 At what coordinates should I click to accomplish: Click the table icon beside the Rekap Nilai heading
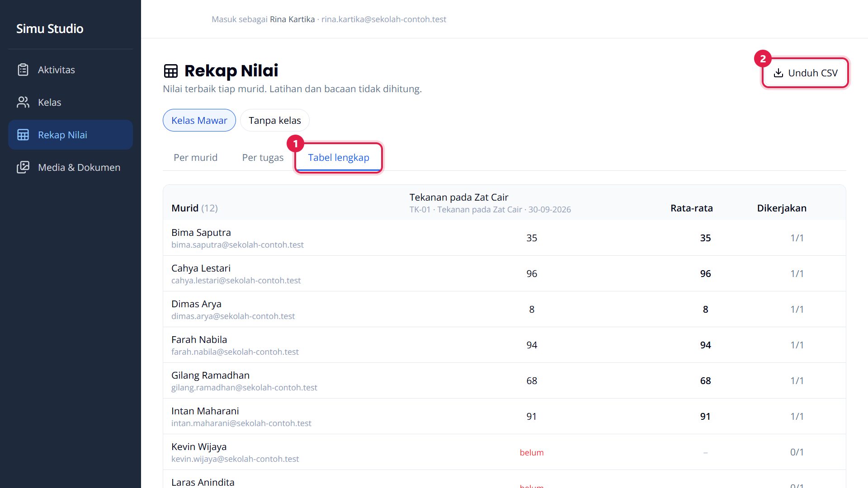[171, 71]
